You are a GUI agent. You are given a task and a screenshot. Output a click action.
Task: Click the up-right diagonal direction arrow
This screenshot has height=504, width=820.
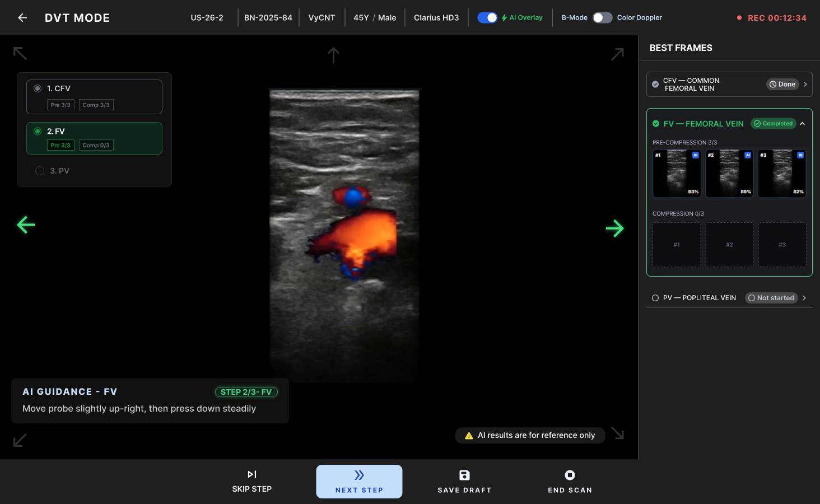[x=617, y=54]
